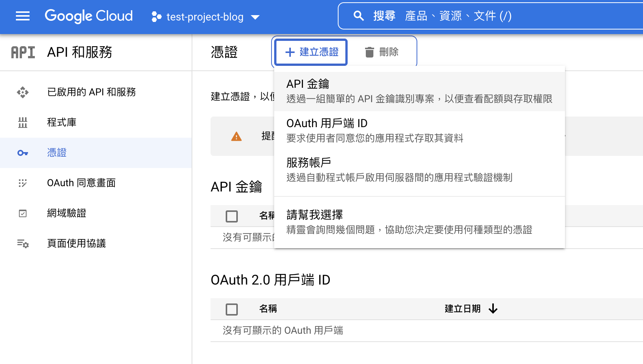Click the 網域驗證 checkbox icon in sidebar

coord(23,213)
